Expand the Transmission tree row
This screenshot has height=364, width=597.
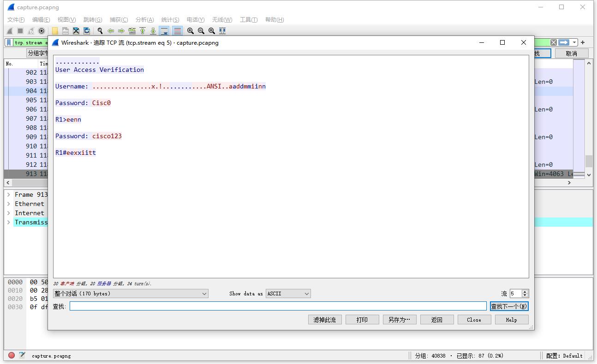tap(9, 222)
